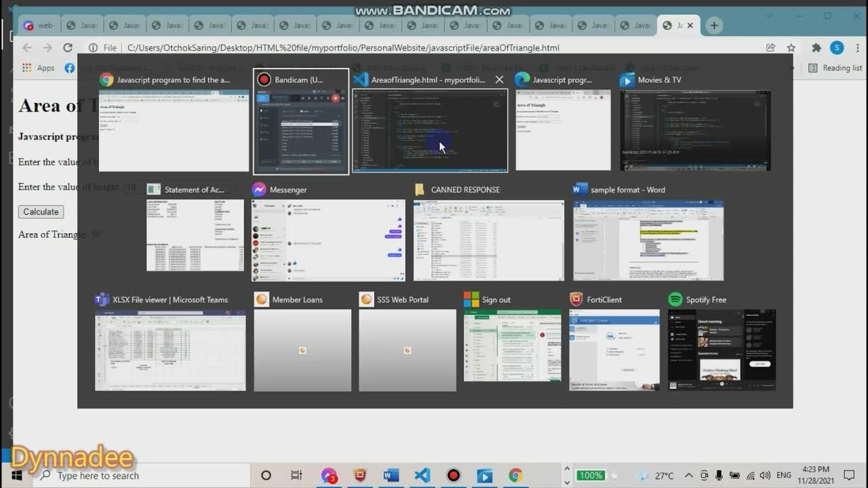
Task: Switch to the 'Sign out' window thumbnail
Action: pos(512,337)
